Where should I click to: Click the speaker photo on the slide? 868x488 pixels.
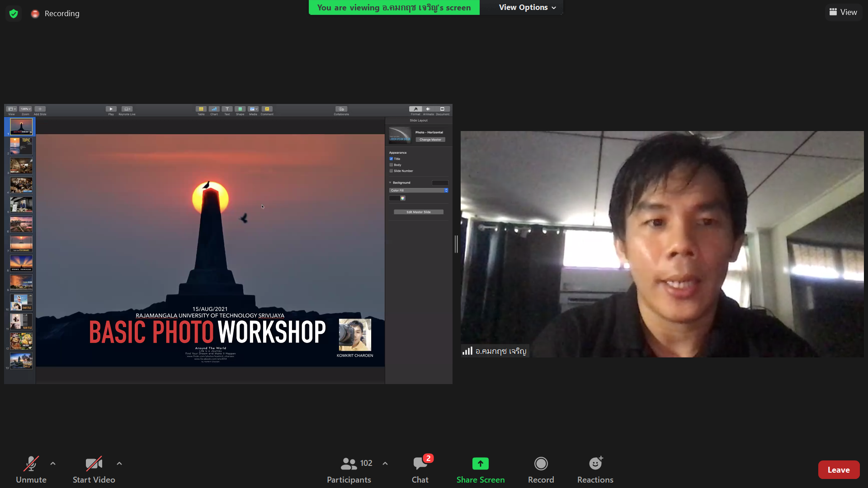(355, 335)
